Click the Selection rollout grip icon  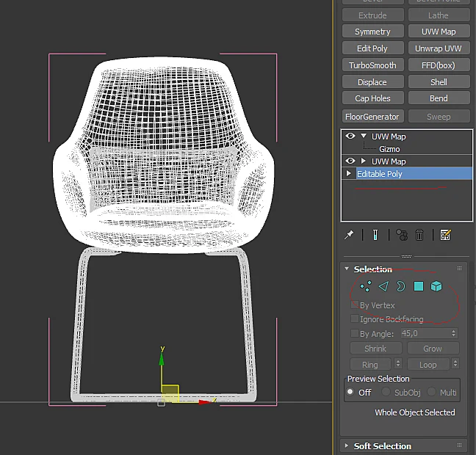coord(459,268)
